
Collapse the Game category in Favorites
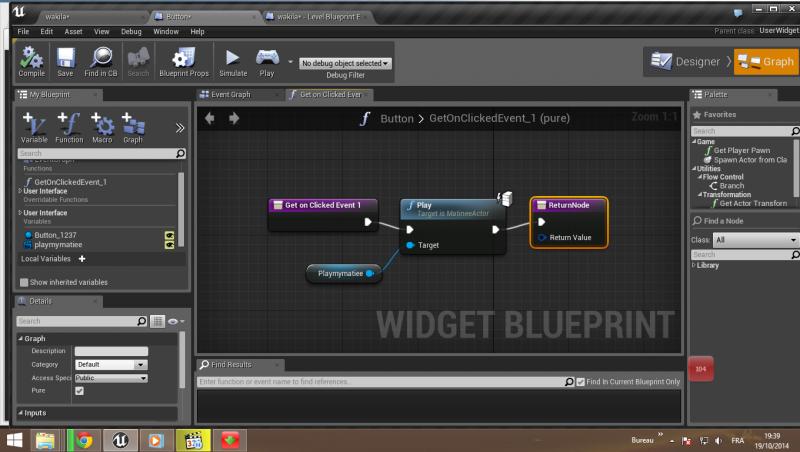click(x=694, y=141)
